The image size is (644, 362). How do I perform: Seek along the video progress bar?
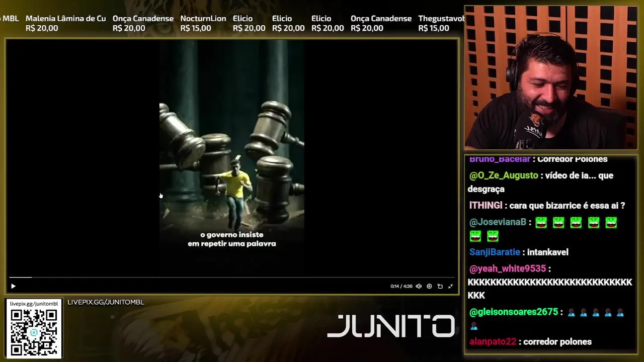(x=232, y=277)
